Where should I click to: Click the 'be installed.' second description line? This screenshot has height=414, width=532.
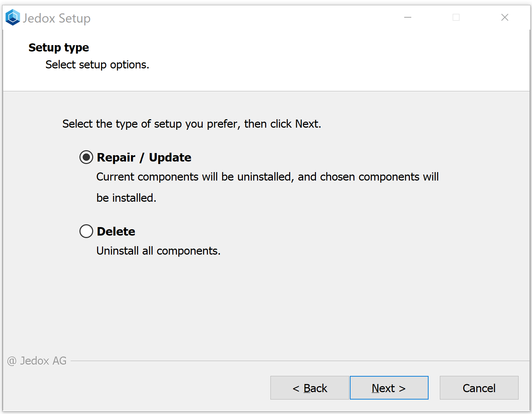tap(126, 198)
